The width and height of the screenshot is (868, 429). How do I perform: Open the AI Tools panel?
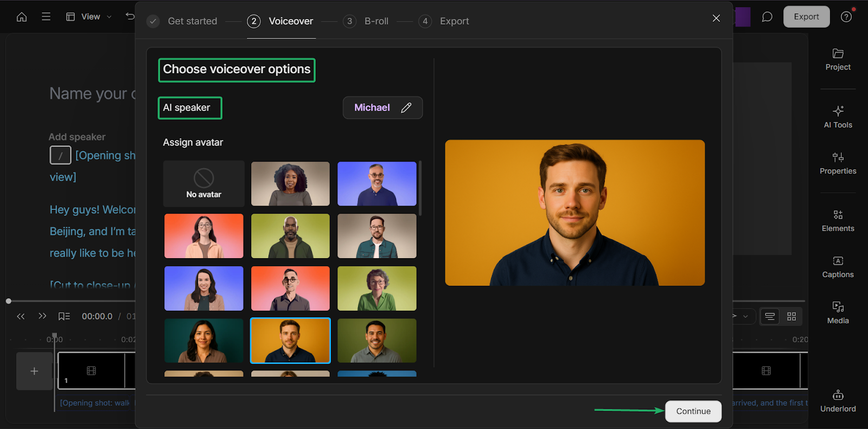838,117
